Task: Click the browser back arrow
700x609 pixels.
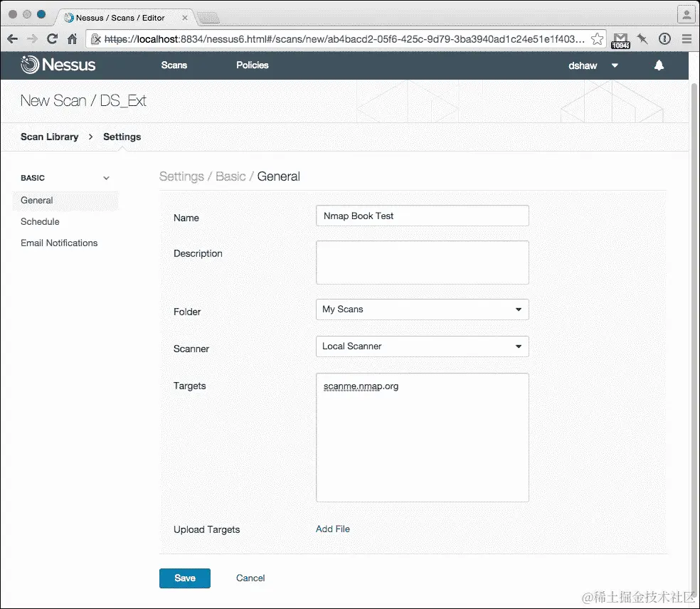Action: 13,39
